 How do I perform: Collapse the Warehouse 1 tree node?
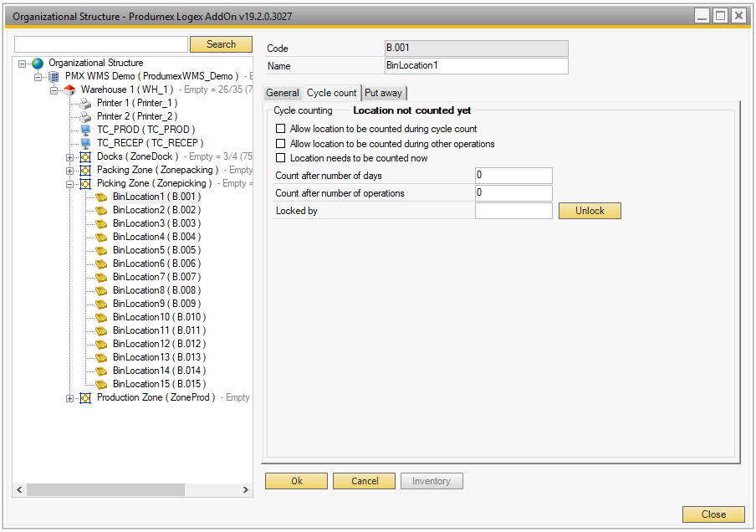54,90
